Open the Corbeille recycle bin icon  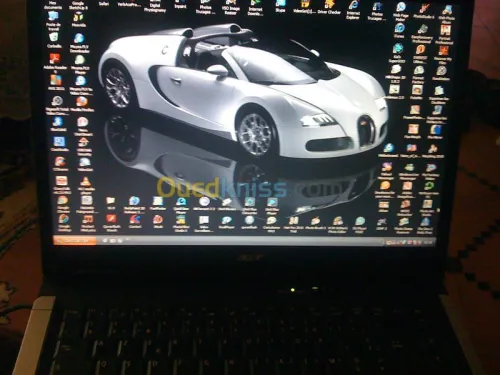tap(54, 40)
